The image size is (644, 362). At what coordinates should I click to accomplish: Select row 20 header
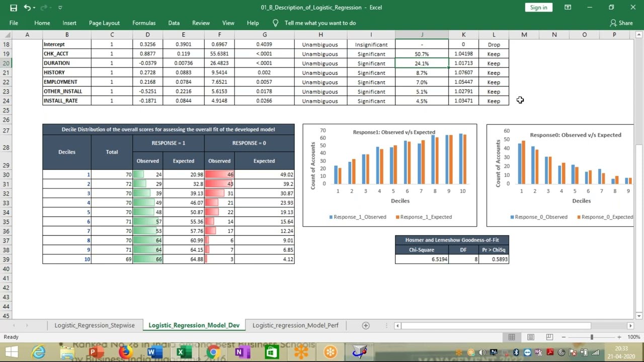(6, 63)
